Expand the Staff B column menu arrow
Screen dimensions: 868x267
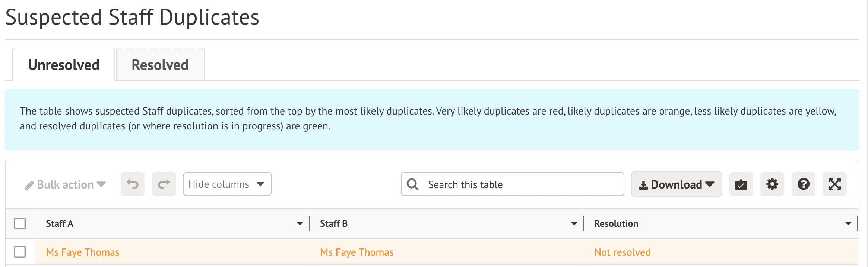574,223
